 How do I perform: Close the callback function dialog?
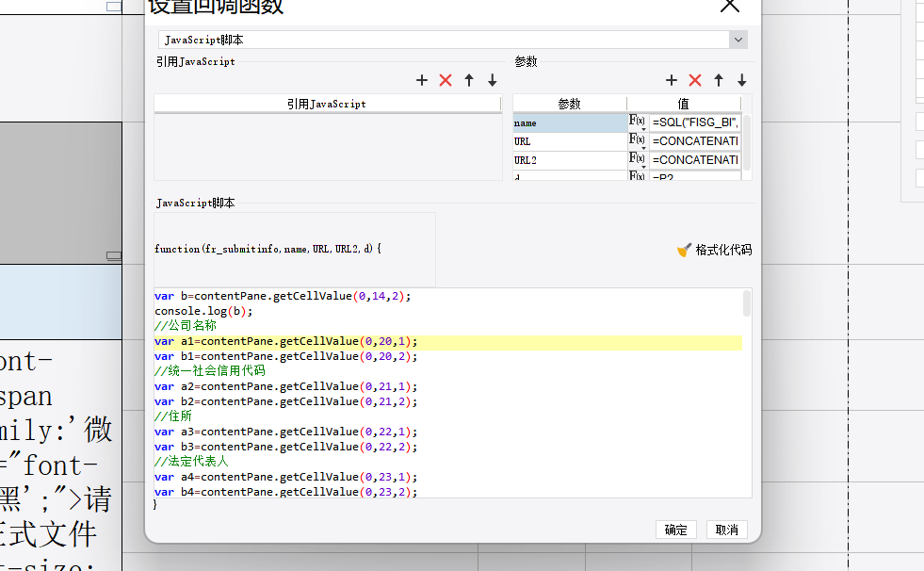(730, 6)
